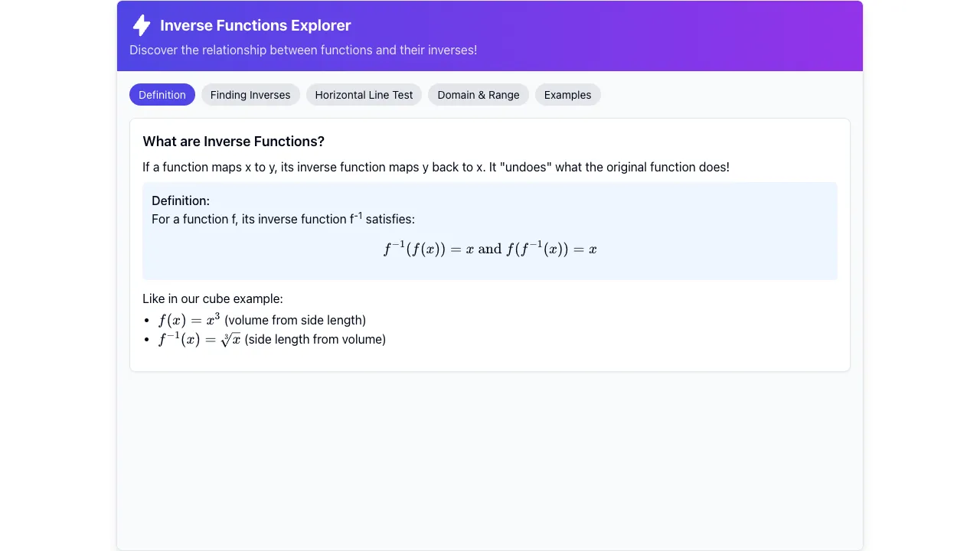Click the paragraph about mapping x to y
This screenshot has height=551, width=980.
click(x=436, y=167)
